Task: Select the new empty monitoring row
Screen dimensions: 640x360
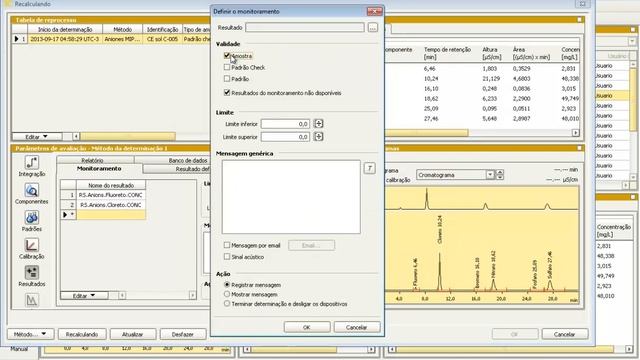Action: coord(111,215)
